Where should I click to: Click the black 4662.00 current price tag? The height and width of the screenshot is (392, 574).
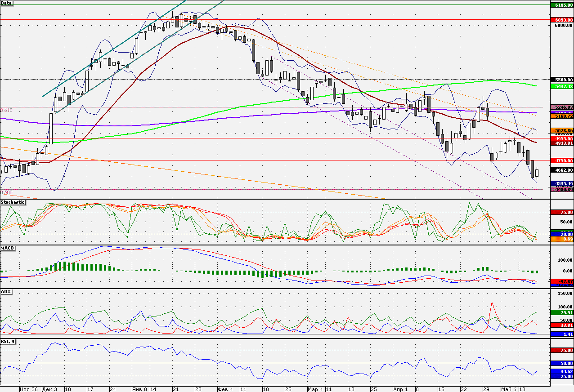pyautogui.click(x=562, y=170)
